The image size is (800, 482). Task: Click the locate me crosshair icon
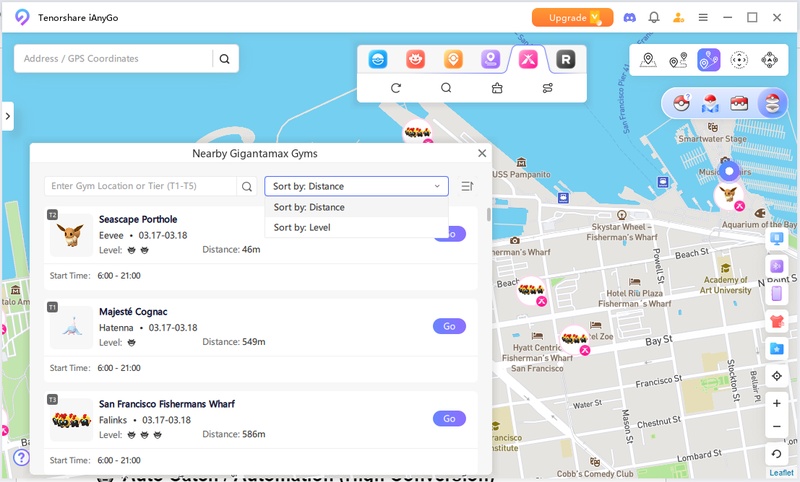(x=777, y=376)
